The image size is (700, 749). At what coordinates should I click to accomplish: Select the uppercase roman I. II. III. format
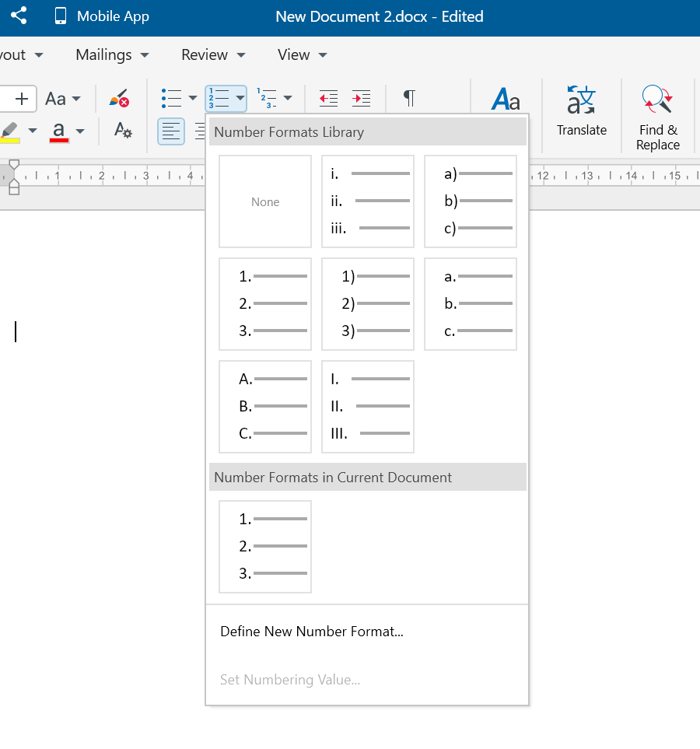(368, 407)
